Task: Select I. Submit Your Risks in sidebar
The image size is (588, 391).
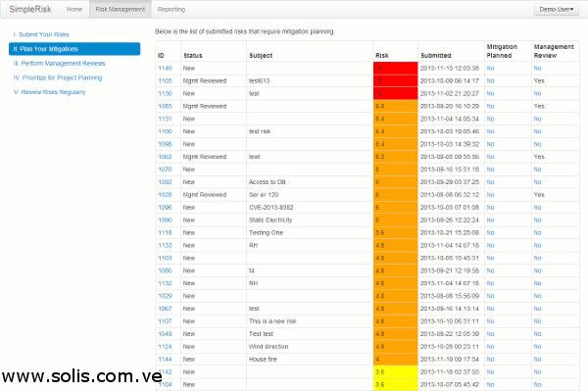Action: click(x=41, y=34)
